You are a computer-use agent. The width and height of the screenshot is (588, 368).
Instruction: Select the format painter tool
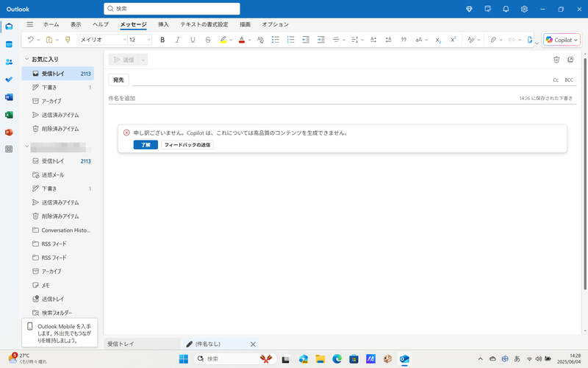68,40
